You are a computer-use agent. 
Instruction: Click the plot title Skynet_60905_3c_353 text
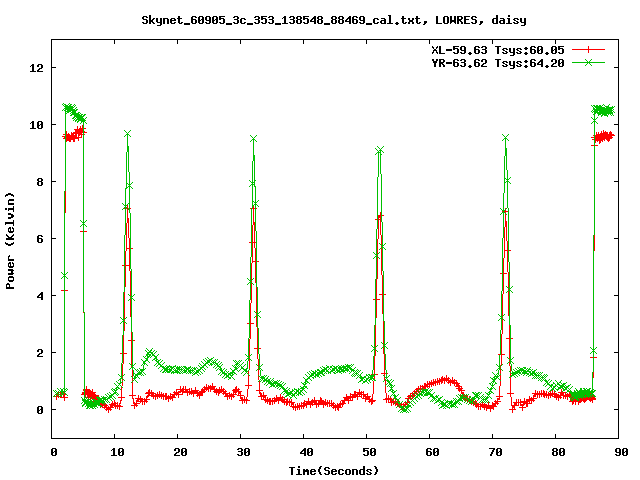tap(334, 20)
